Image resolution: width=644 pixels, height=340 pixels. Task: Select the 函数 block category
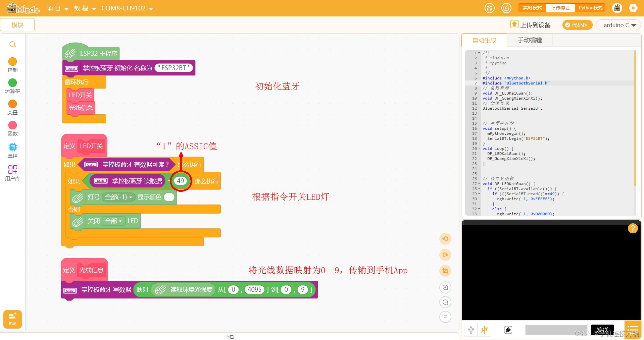pyautogui.click(x=12, y=128)
